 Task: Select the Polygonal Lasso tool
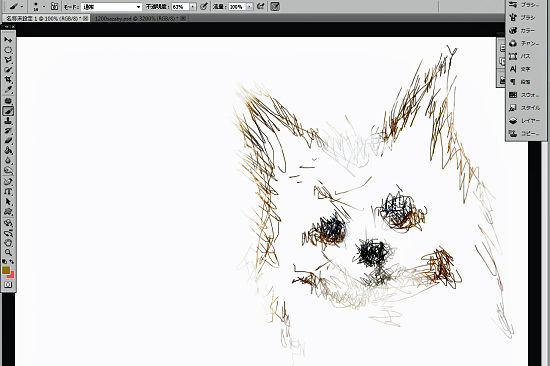click(8, 60)
